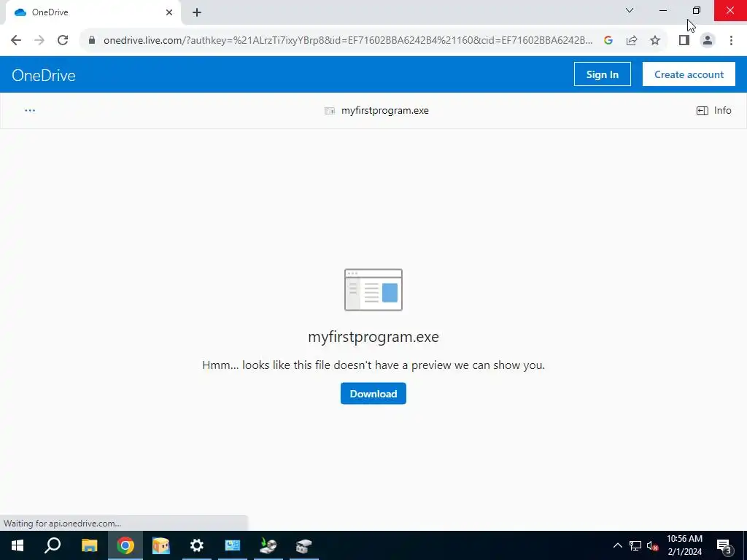Click the large myfirstprogram.exe heading

[x=373, y=337]
